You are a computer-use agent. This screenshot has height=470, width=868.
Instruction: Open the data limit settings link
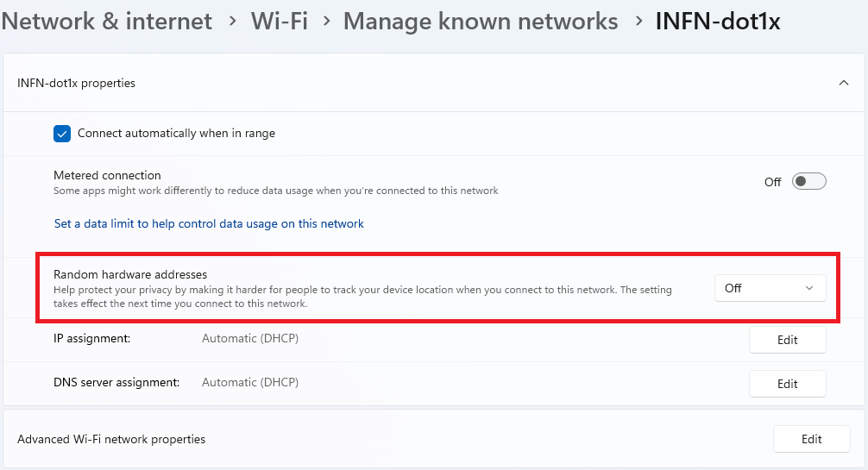pyautogui.click(x=209, y=223)
